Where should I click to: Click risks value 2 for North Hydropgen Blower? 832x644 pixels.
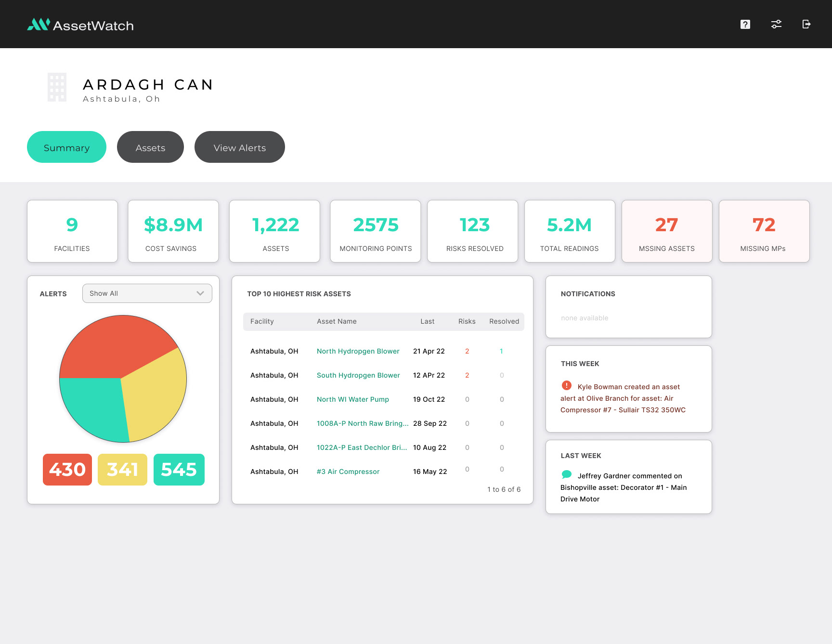tap(467, 351)
